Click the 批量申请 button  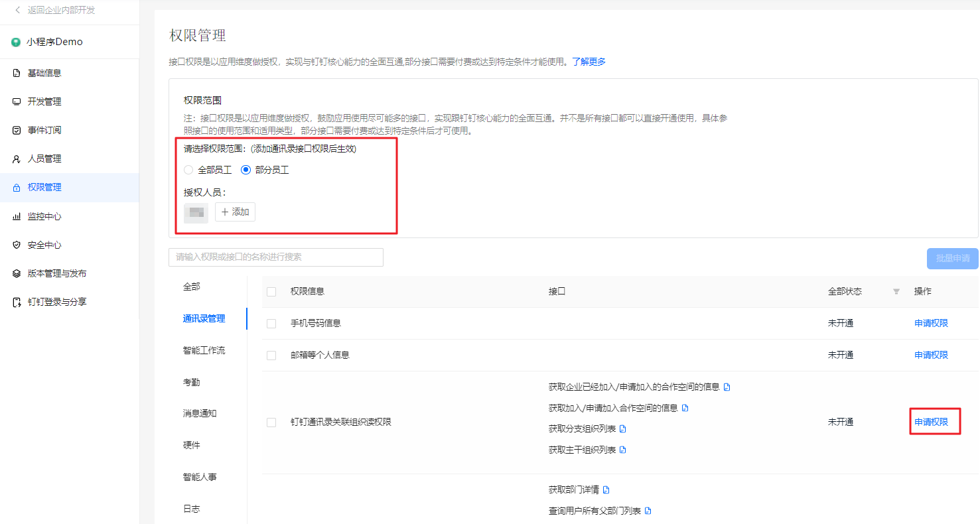[952, 258]
